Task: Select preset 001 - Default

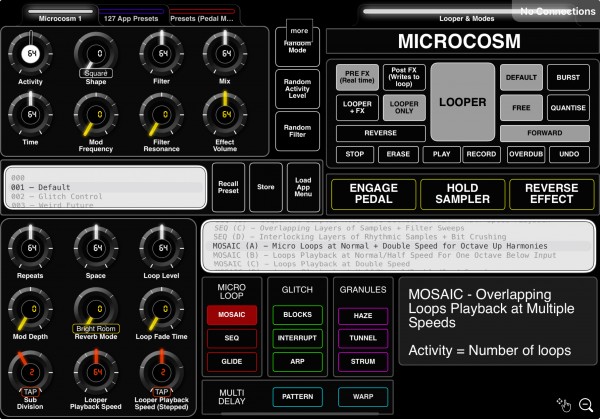Action: pos(103,187)
